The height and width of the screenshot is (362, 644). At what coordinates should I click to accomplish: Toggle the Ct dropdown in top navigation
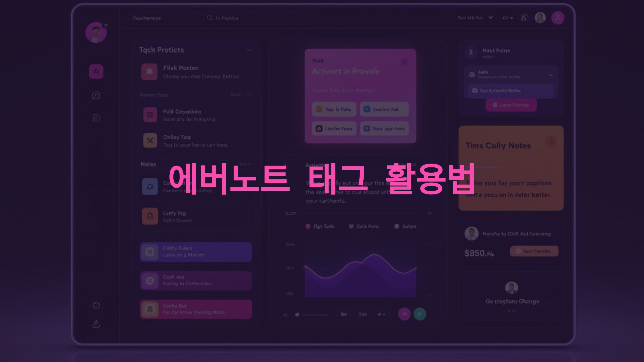[x=508, y=18]
